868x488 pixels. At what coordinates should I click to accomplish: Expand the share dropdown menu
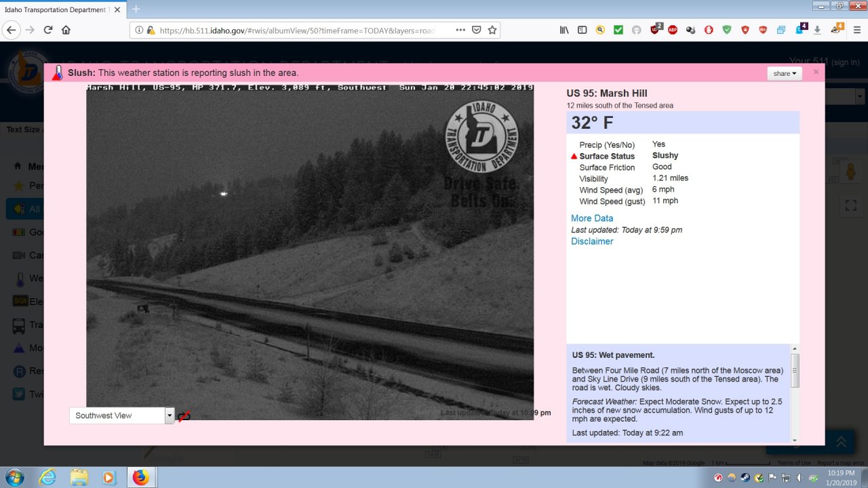click(x=785, y=73)
